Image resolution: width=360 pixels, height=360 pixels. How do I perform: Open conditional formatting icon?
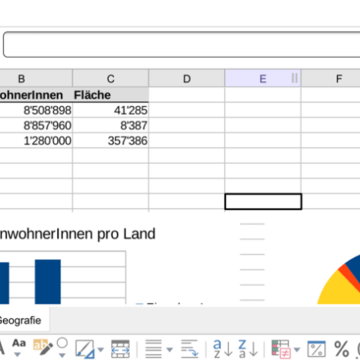[x=281, y=349]
